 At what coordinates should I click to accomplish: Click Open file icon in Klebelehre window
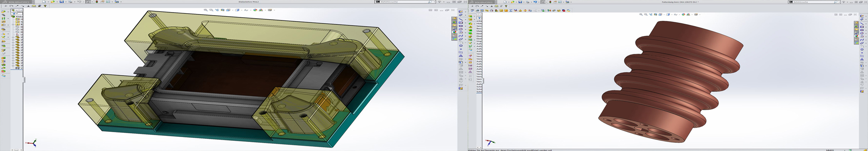pyautogui.click(x=53, y=2)
